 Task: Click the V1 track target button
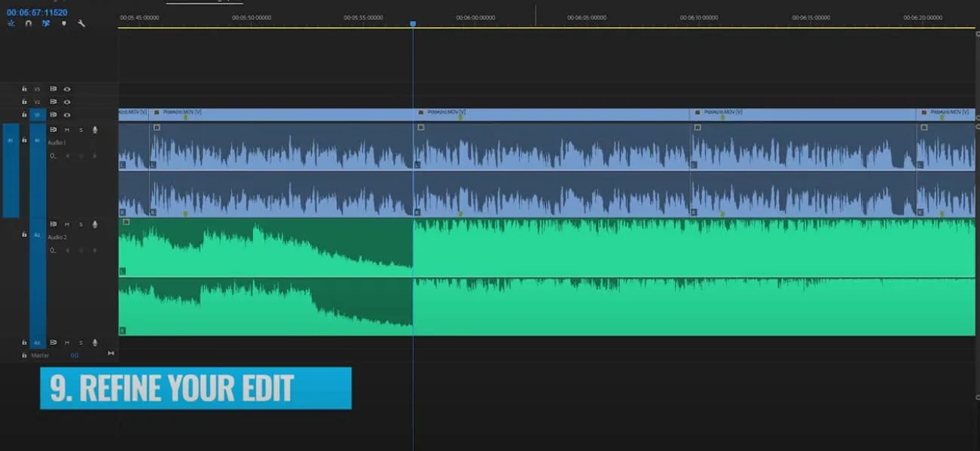[x=37, y=115]
